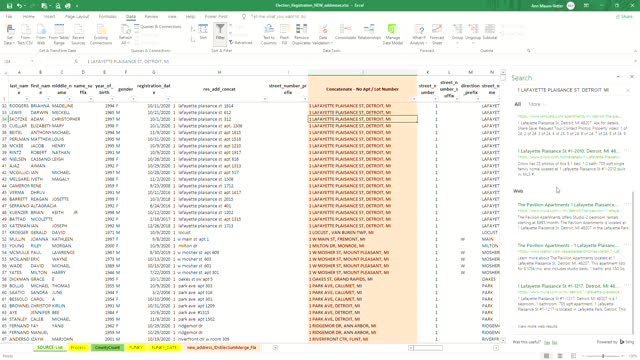Open Search pane options dropdown arrow
This screenshot has width=640, height=360.
618,77
